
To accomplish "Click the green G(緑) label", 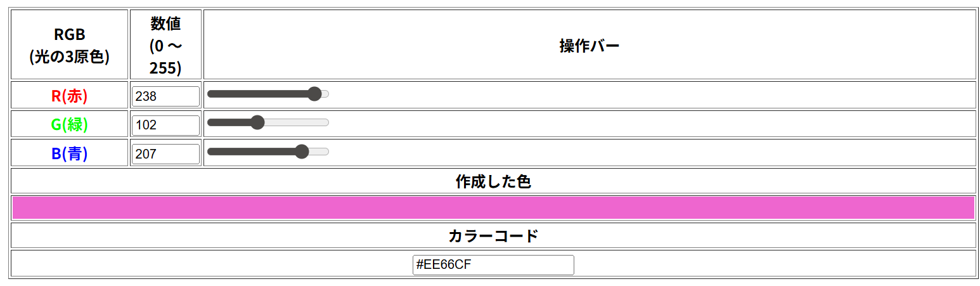I will 70,124.
